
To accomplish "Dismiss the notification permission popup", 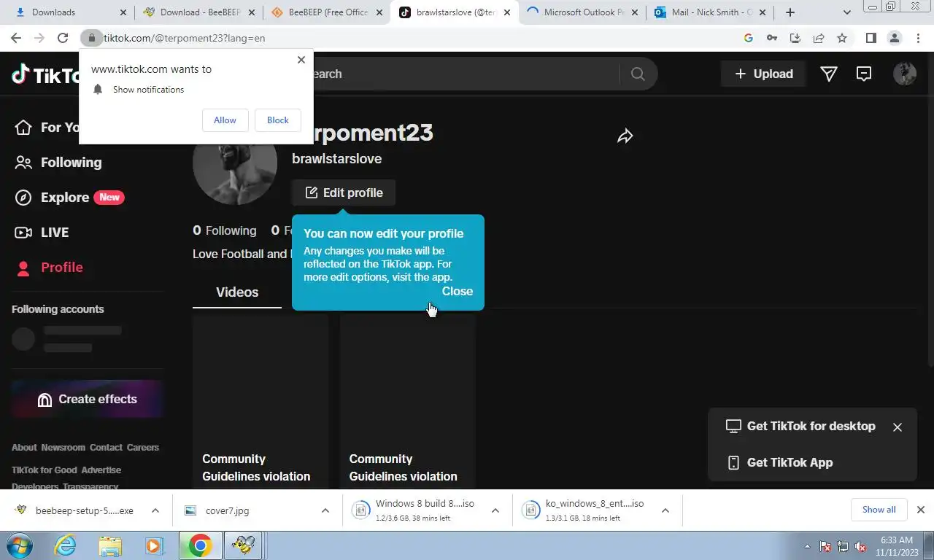I will (301, 60).
